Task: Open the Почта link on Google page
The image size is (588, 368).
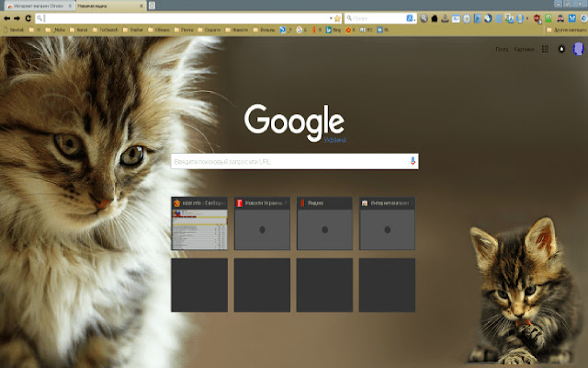Action: 502,49
